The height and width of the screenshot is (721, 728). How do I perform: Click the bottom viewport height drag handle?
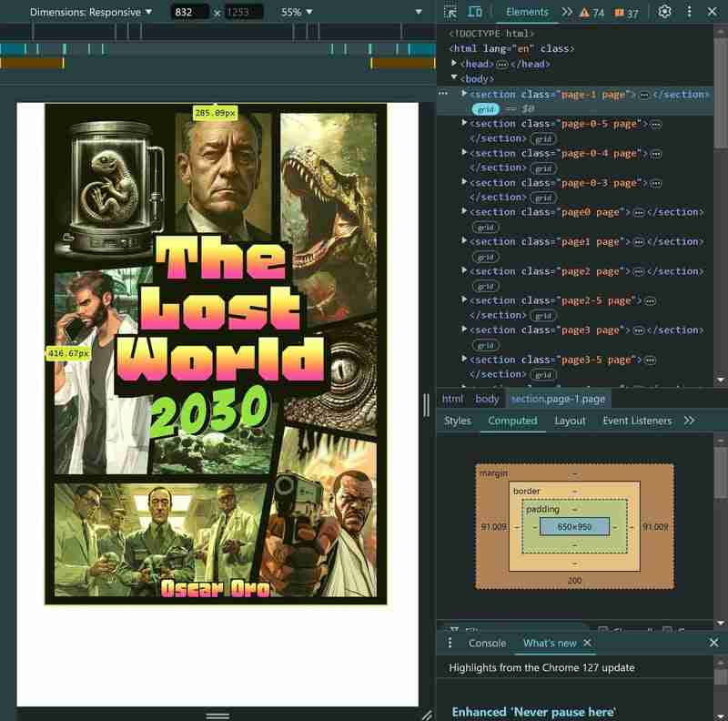point(217,715)
